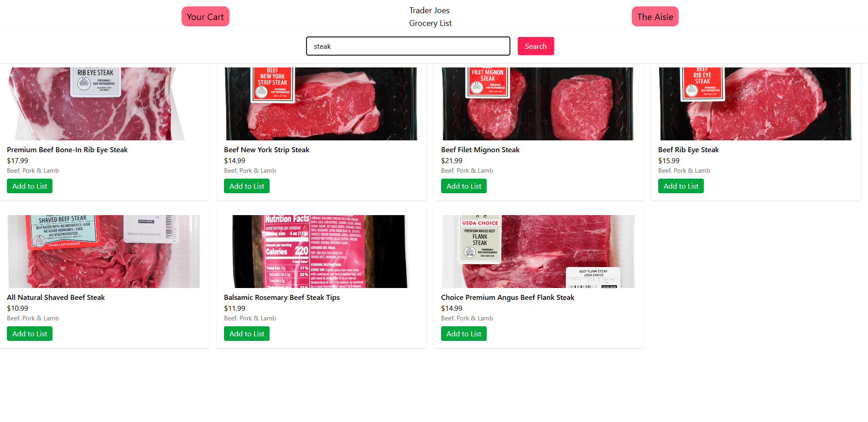Viewport: 868px width, 422px height.
Task: Click the Trader Joes Grocery List title
Action: point(430,17)
